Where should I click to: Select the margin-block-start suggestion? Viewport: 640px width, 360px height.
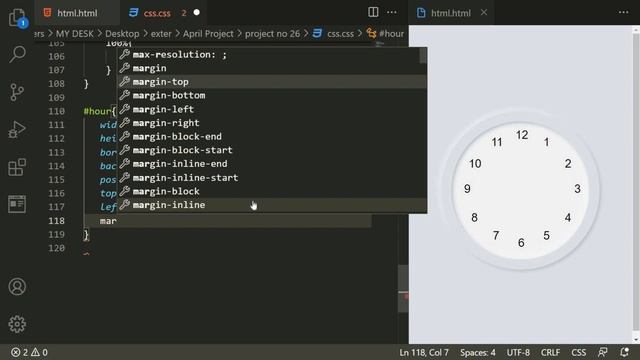coord(272,150)
